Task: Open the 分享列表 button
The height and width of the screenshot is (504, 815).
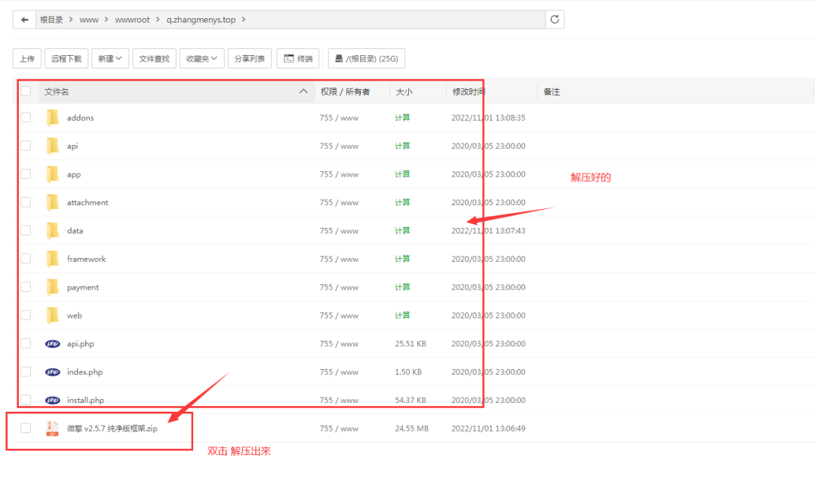Action: pyautogui.click(x=249, y=58)
